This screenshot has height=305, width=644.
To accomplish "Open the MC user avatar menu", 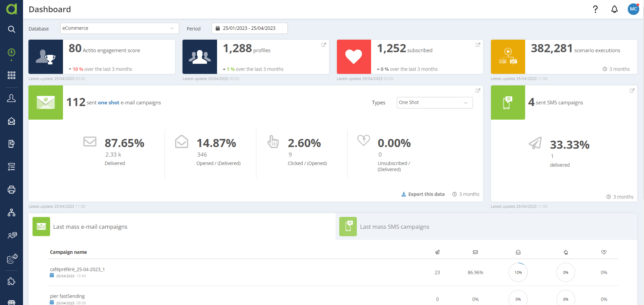I will tap(634, 9).
